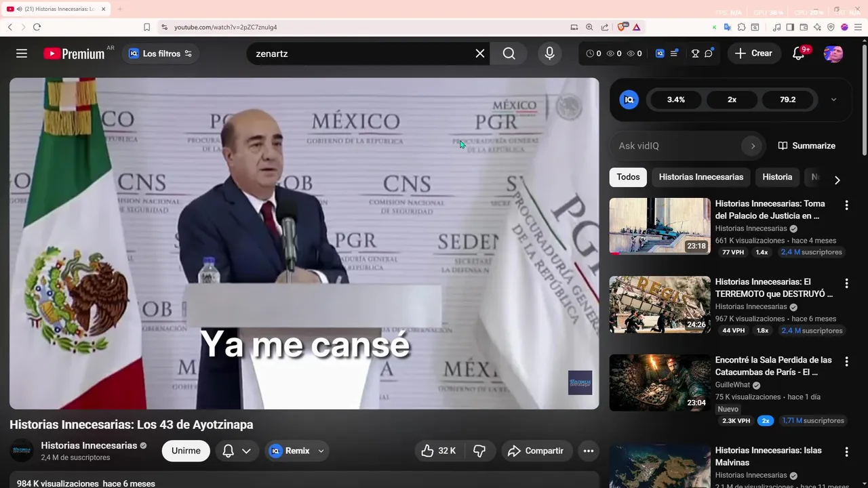This screenshot has height=488, width=868.
Task: Open the browser extensions puzzle icon
Action: coord(741,27)
